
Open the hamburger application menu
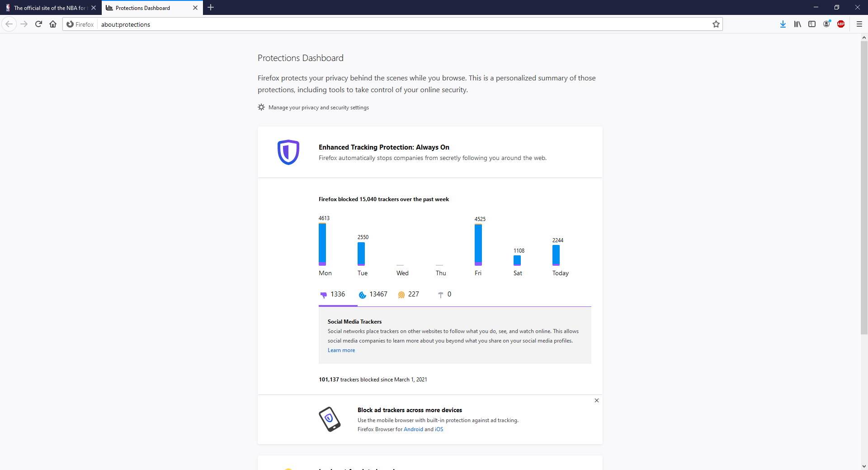click(x=859, y=24)
